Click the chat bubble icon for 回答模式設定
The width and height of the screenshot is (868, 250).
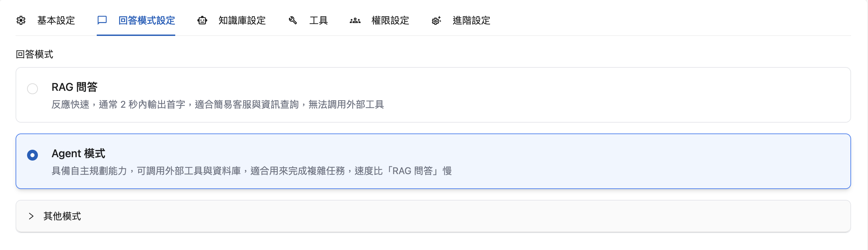coord(102,20)
